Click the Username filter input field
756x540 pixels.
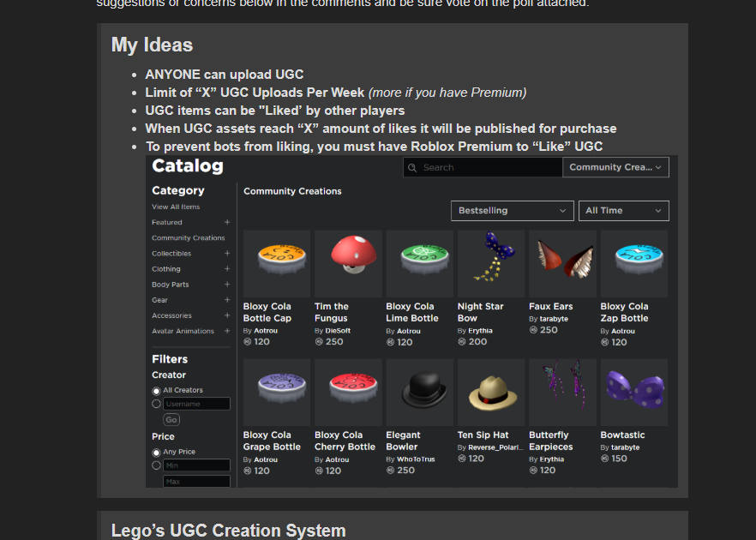197,404
